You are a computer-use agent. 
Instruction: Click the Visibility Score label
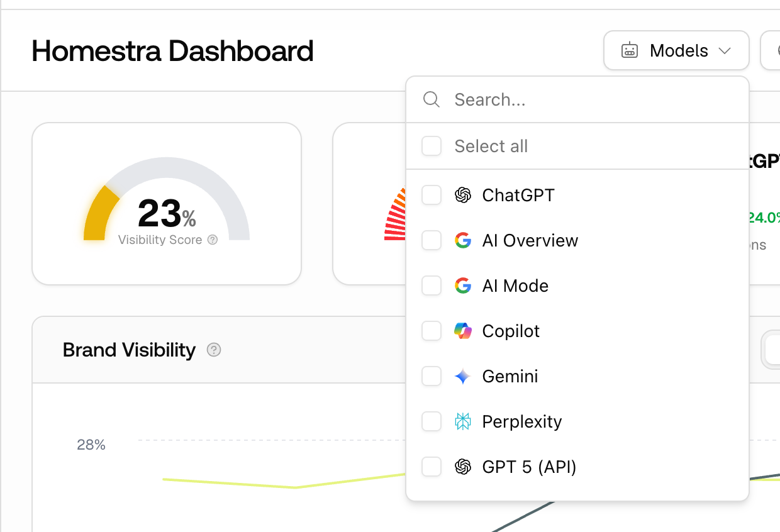pos(160,240)
